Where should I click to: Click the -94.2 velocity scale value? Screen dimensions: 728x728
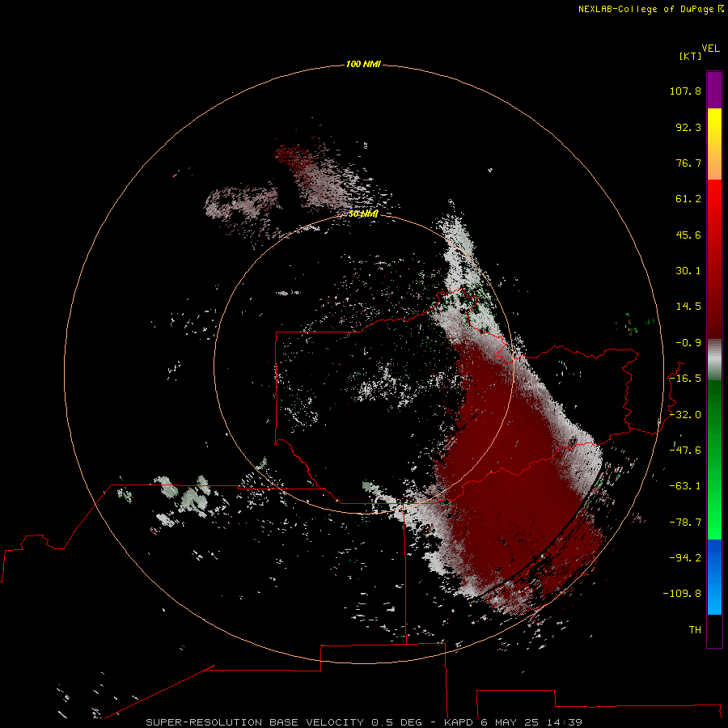pos(685,558)
